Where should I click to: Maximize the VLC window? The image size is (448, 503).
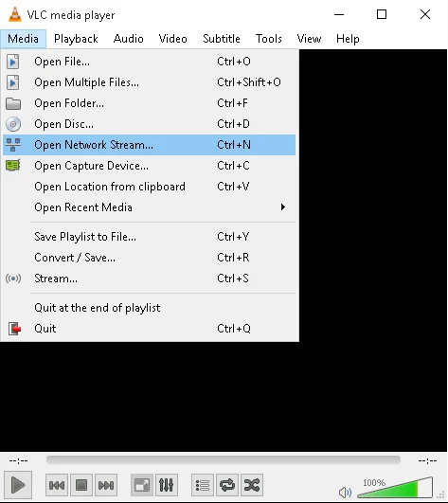tap(382, 14)
